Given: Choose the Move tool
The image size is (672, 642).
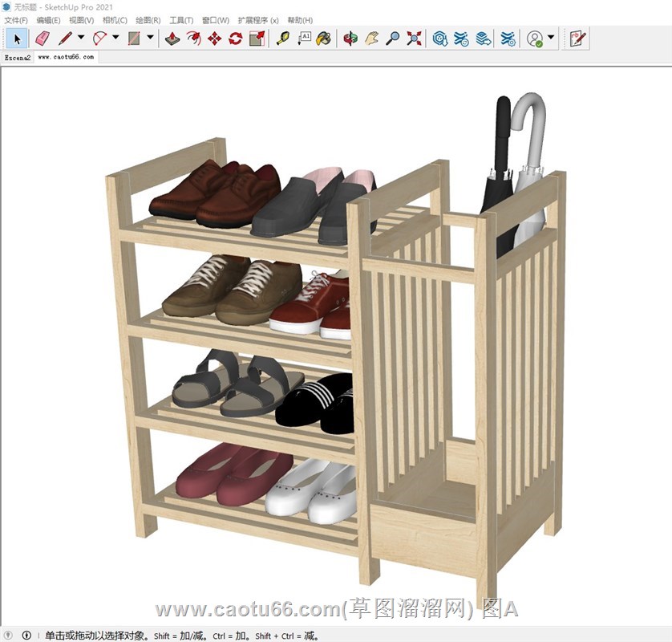Looking at the screenshot, I should 215,38.
